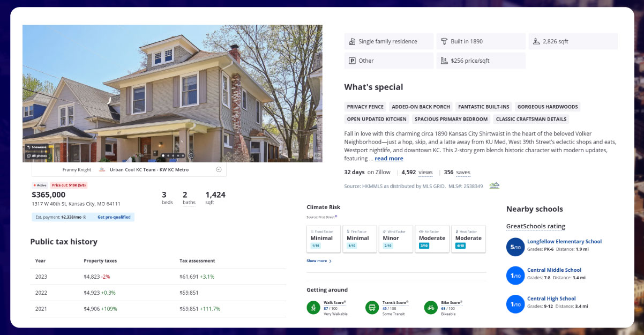The width and height of the screenshot is (644, 335).
Task: Click the Walk Score pedestrian icon
Action: 313,308
